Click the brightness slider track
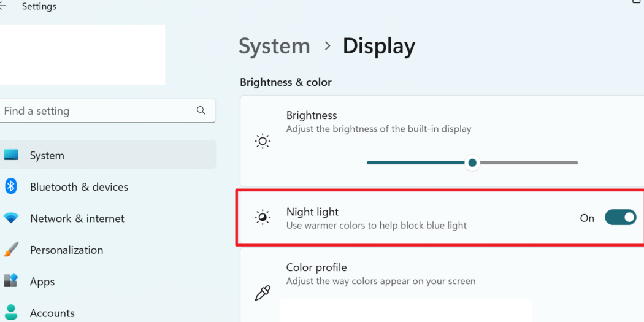 tap(472, 163)
